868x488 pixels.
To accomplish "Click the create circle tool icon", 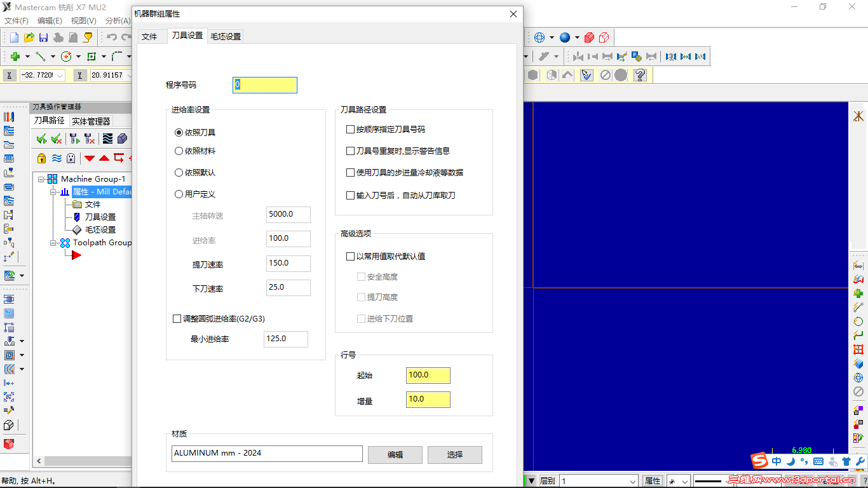I will [66, 57].
